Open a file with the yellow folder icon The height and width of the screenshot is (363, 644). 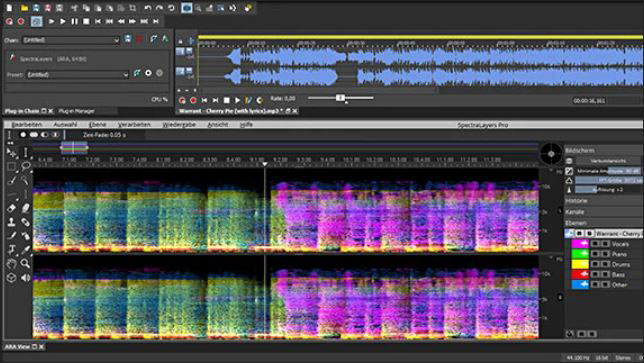24,8
